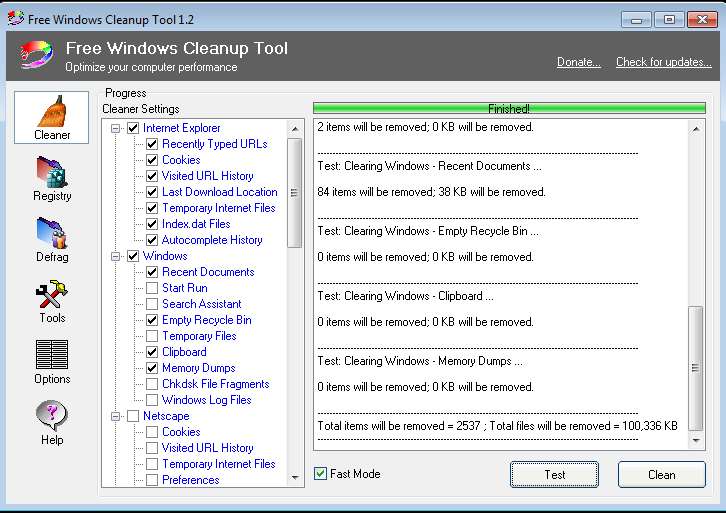Viewport: 726px width, 513px height.
Task: Open the Registry section icon
Action: [52, 172]
